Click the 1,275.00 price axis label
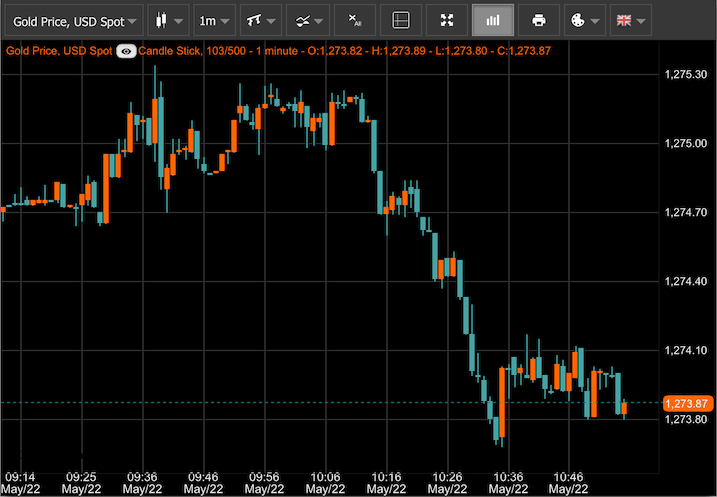Screen dimensions: 717x497 point(686,144)
